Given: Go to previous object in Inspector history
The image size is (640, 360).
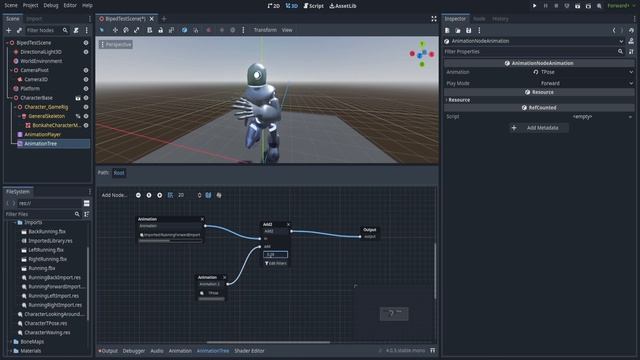Looking at the screenshot, I should (x=614, y=30).
